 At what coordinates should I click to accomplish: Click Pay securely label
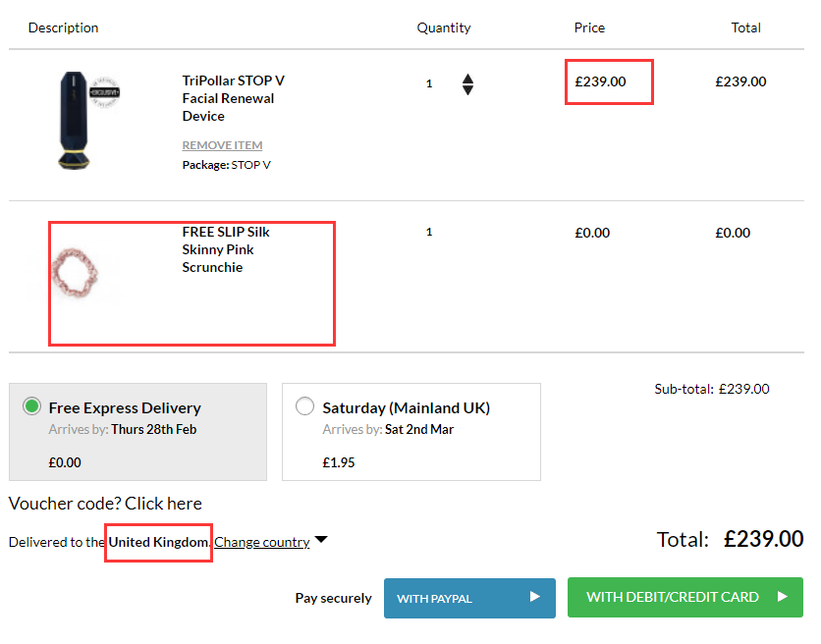pyautogui.click(x=333, y=598)
